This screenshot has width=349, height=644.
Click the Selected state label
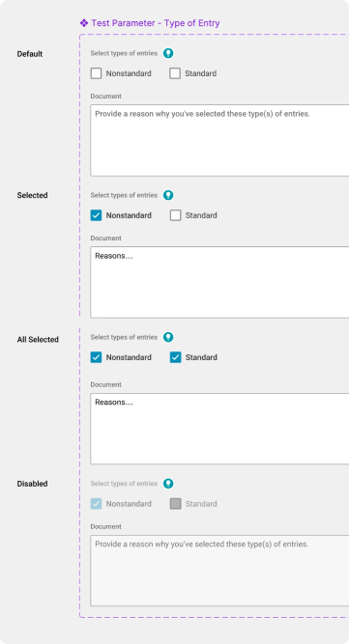[x=32, y=195]
